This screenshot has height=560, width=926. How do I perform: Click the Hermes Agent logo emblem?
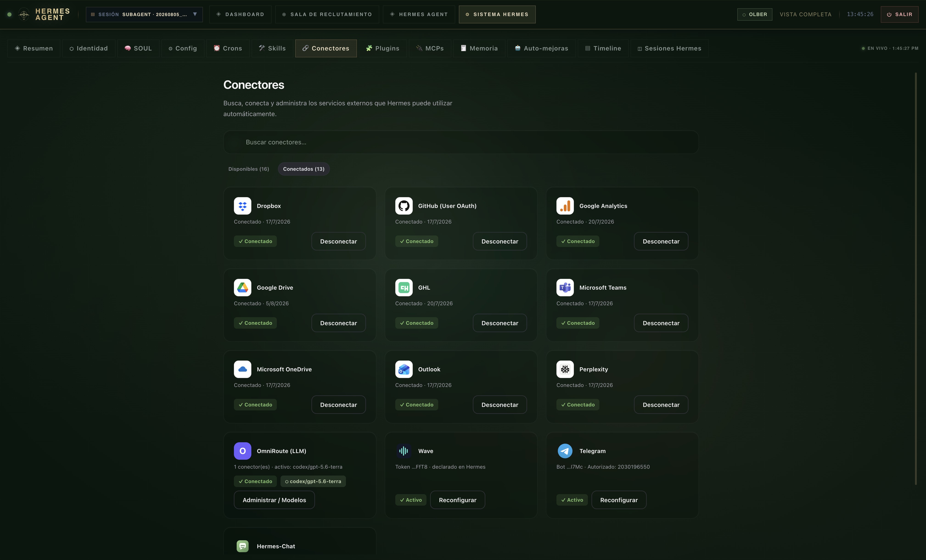[24, 14]
